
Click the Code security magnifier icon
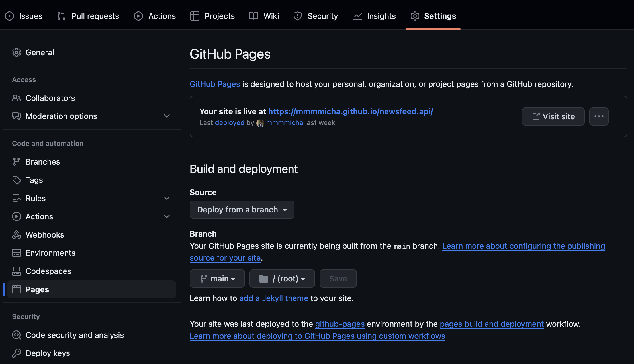click(x=17, y=335)
